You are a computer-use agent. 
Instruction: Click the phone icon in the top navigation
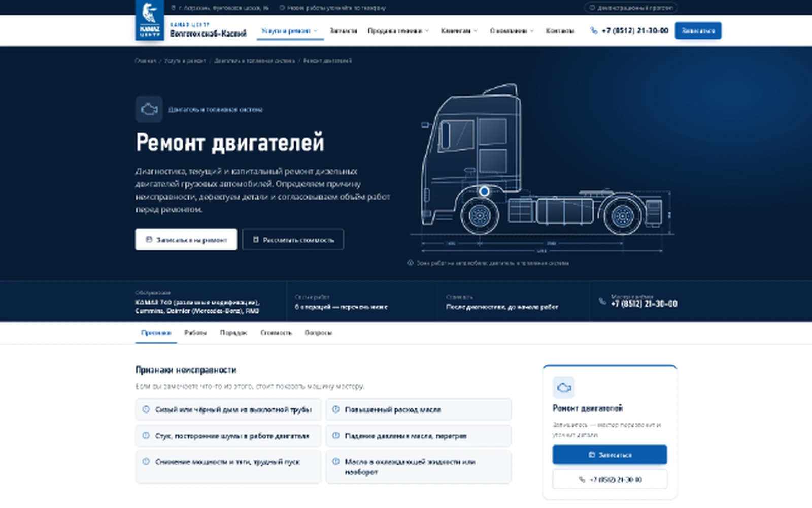coord(594,30)
